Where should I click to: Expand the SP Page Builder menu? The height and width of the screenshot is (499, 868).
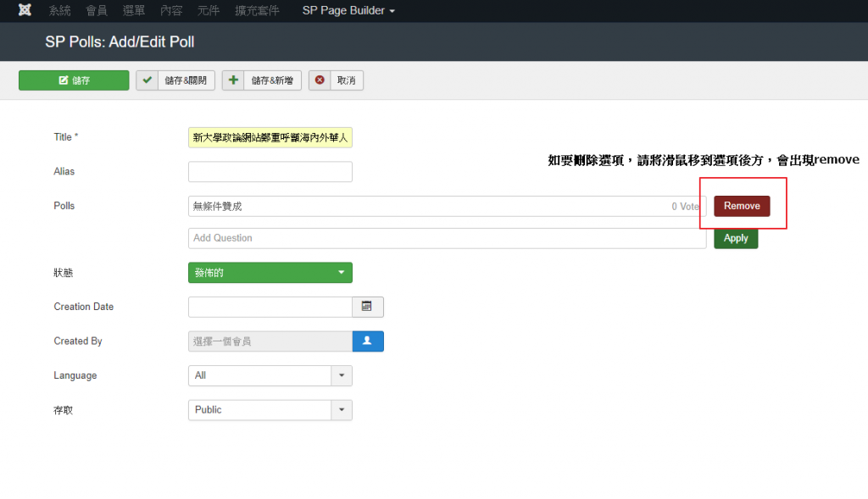[348, 10]
